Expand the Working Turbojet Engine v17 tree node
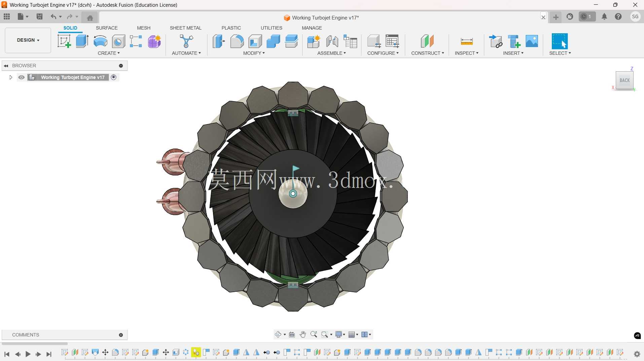Image resolution: width=644 pixels, height=361 pixels. point(11,77)
